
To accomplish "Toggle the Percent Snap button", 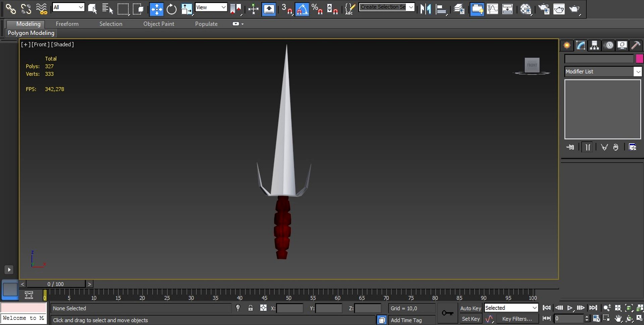I will point(317,9).
